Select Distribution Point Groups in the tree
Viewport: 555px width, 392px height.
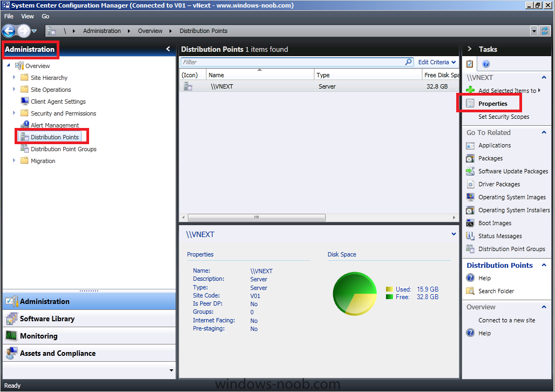(x=63, y=149)
